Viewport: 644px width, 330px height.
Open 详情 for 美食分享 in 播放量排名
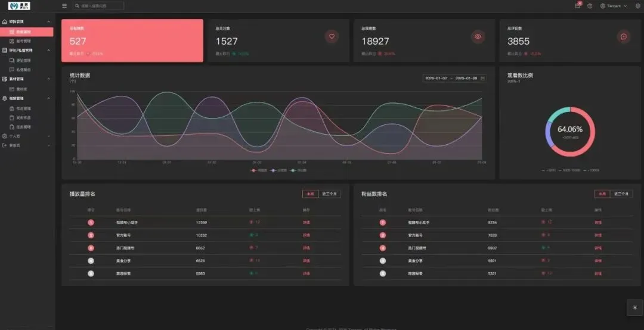click(x=306, y=261)
